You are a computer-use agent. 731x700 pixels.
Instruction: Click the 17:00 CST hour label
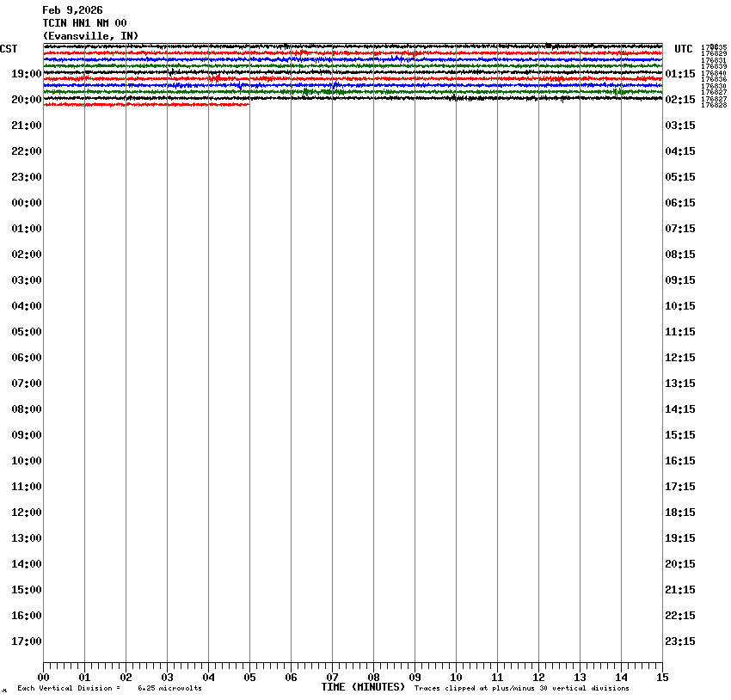26,642
